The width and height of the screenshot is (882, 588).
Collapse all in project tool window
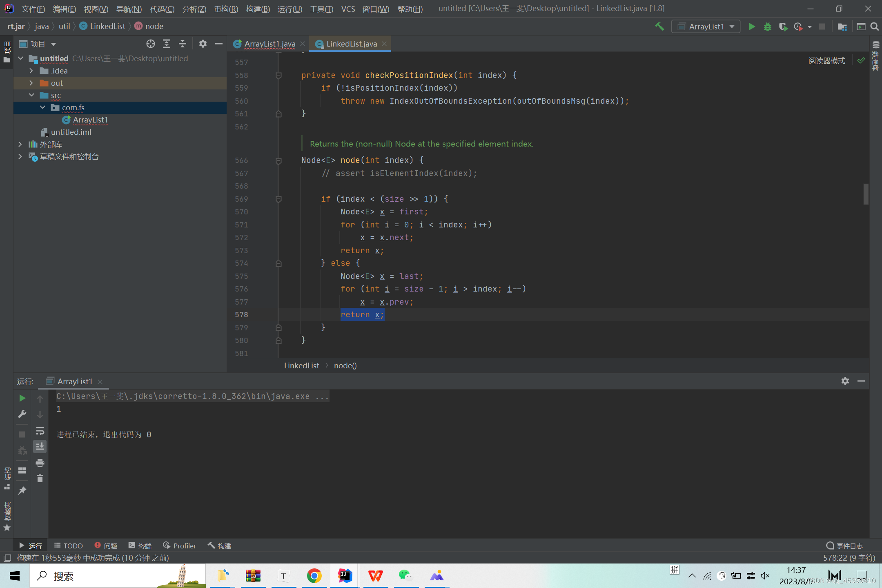182,44
